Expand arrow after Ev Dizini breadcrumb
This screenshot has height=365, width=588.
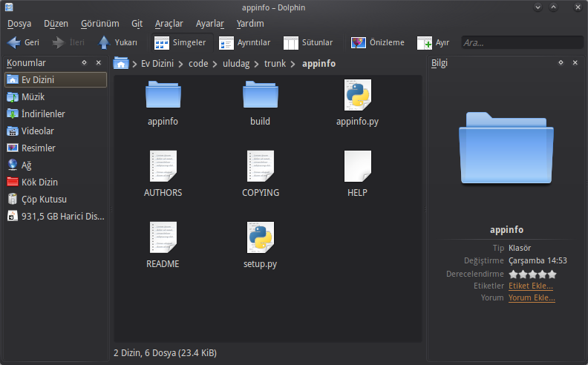tap(180, 65)
